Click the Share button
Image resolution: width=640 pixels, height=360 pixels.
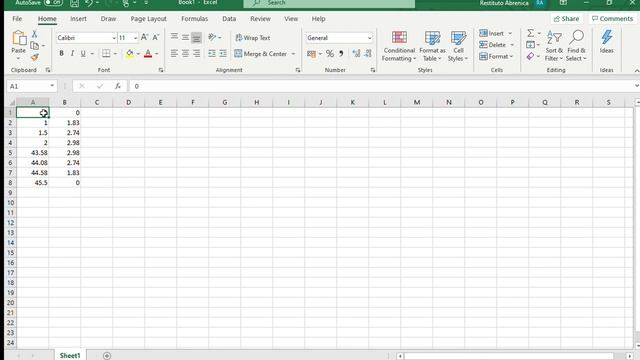pyautogui.click(x=566, y=19)
